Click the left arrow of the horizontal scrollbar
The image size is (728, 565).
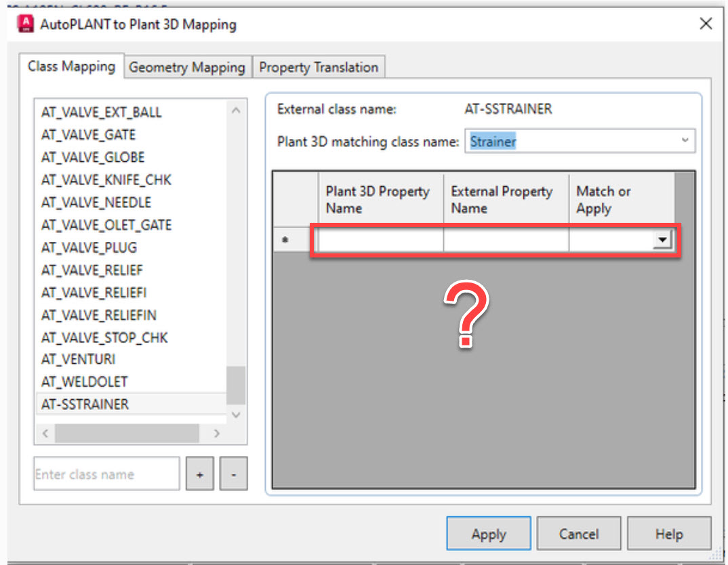coord(45,433)
